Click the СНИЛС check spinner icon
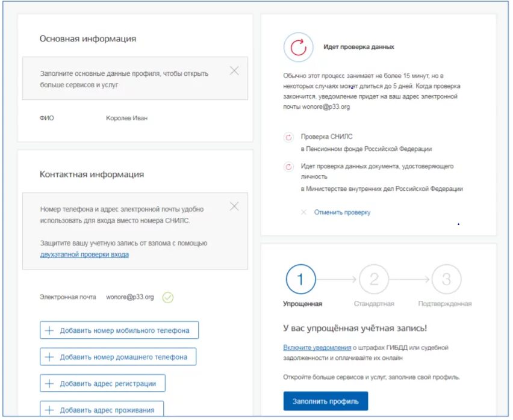Image resolution: width=513 pixels, height=420 pixels. [288, 137]
